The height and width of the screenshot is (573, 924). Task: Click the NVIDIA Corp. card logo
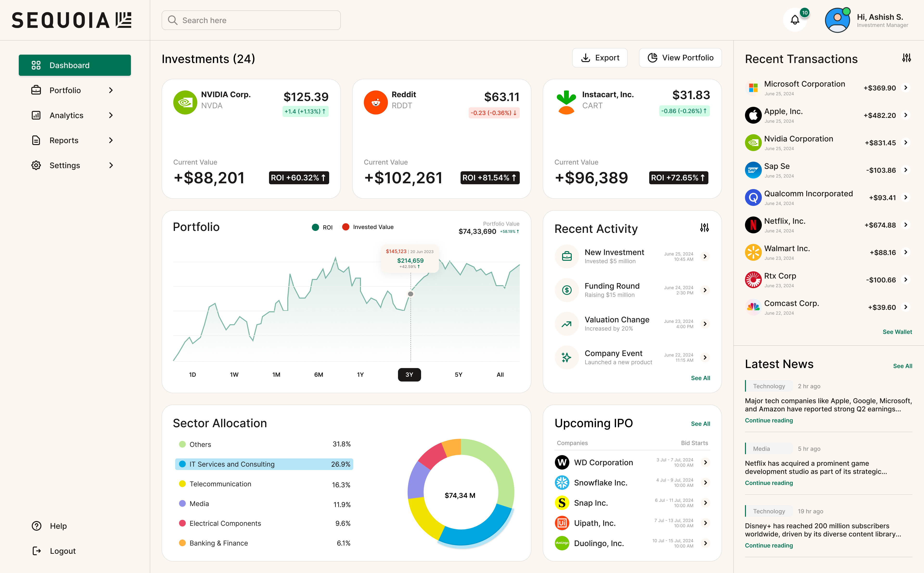[x=185, y=102]
